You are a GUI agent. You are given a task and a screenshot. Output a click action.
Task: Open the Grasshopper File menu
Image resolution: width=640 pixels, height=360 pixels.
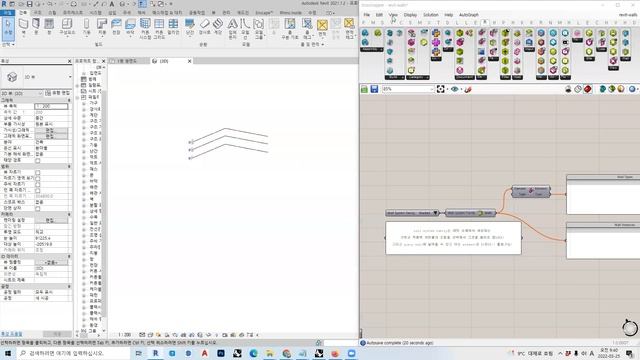point(367,15)
